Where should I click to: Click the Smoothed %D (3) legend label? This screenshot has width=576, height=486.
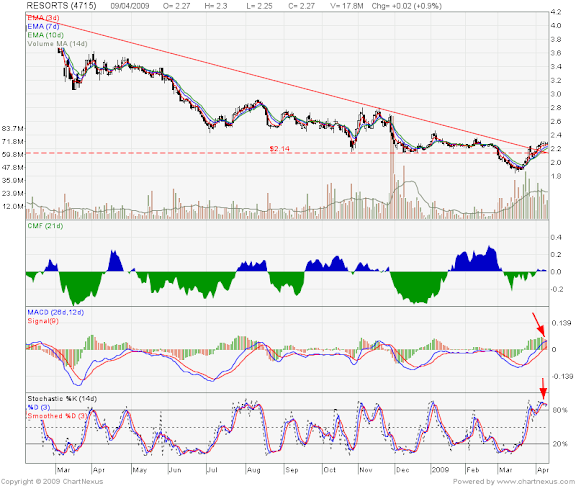coord(57,416)
